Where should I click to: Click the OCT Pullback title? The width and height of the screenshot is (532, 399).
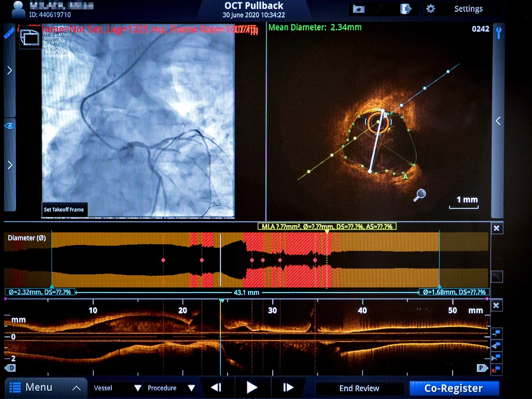254,6
